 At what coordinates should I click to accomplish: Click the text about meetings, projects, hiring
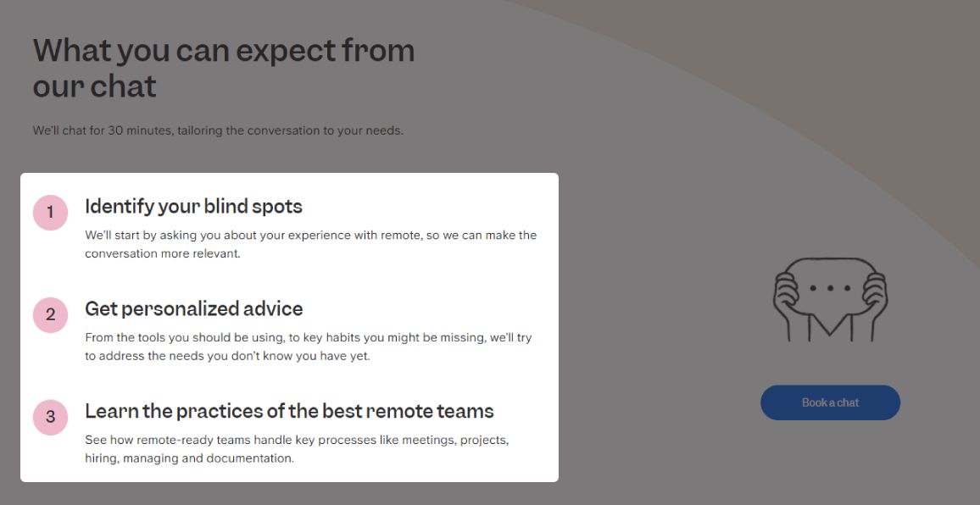(297, 440)
